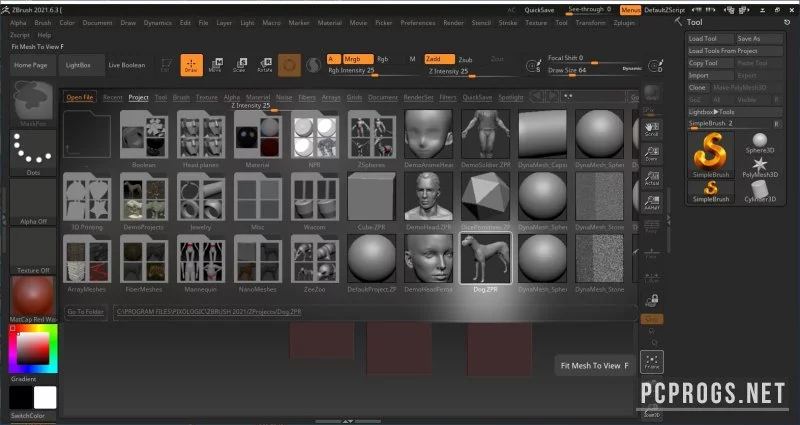Click the dynamic draw size D icon
Image resolution: width=800 pixels, height=425 pixels.
pyautogui.click(x=655, y=65)
